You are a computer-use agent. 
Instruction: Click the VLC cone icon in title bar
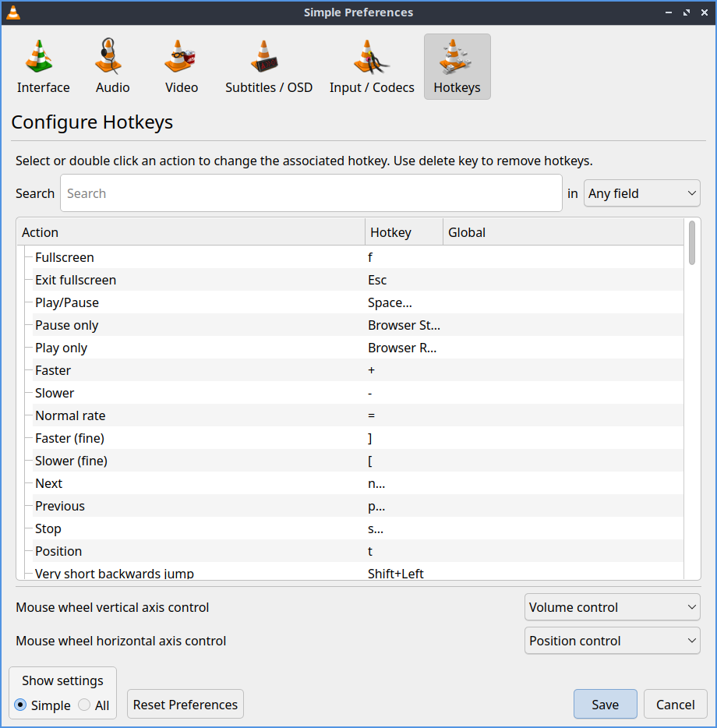click(x=13, y=12)
